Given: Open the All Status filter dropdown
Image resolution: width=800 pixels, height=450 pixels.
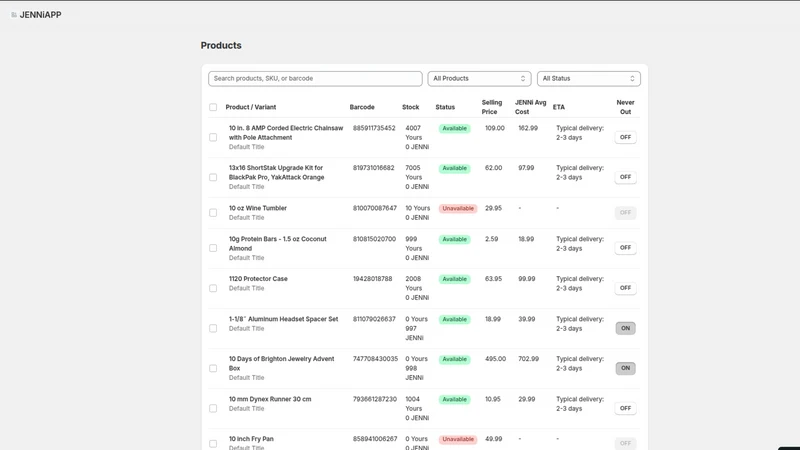Looking at the screenshot, I should tap(588, 79).
